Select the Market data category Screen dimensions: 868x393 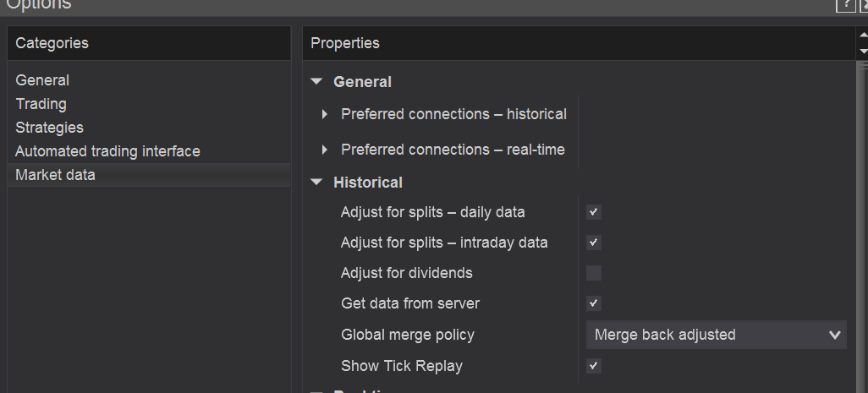pyautogui.click(x=55, y=175)
